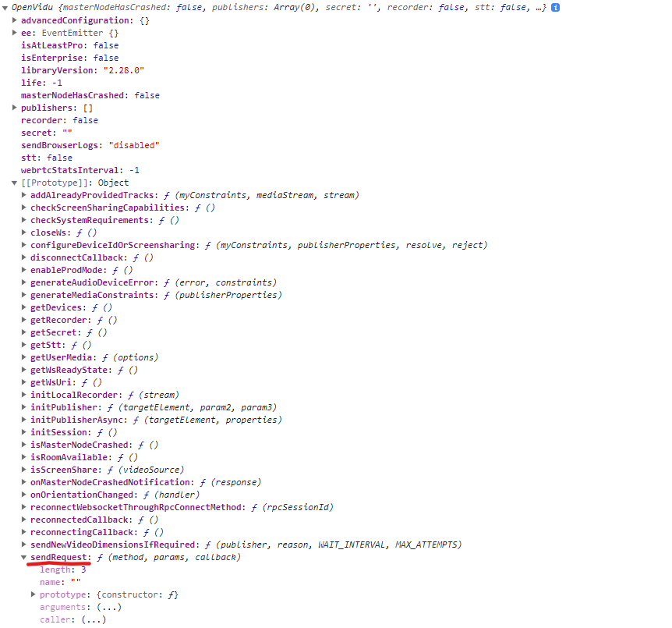The width and height of the screenshot is (672, 628).
Task: Click the life -1 value
Action: tap(58, 83)
